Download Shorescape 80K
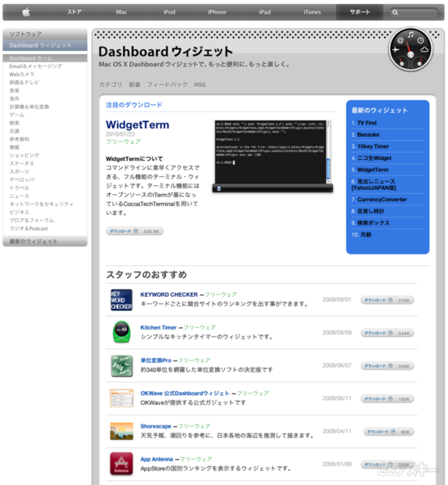 click(x=389, y=432)
